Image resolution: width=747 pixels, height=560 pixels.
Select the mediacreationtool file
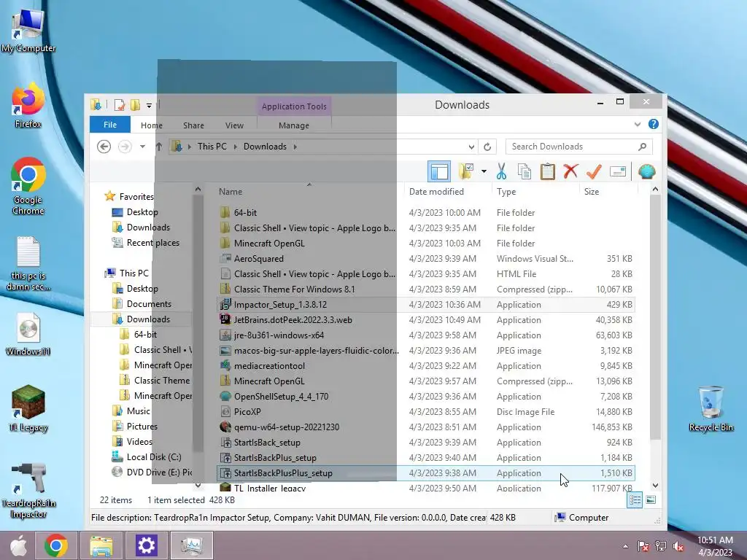click(x=269, y=366)
